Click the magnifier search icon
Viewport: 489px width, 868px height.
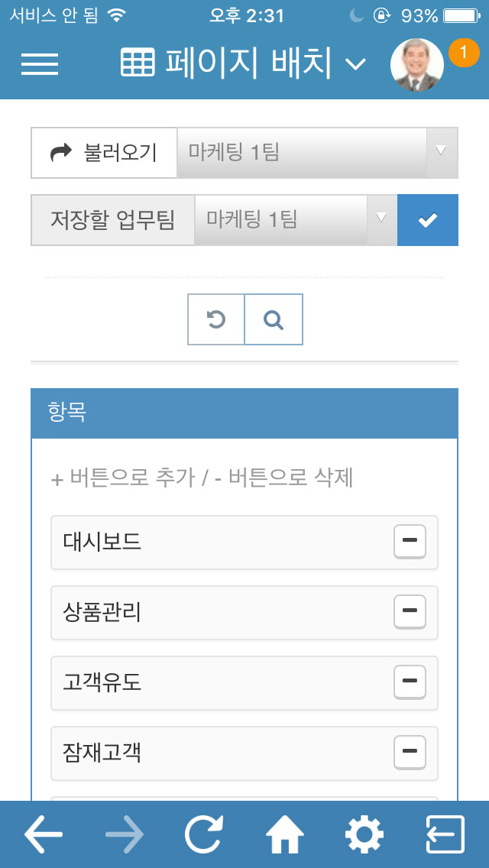tap(274, 319)
